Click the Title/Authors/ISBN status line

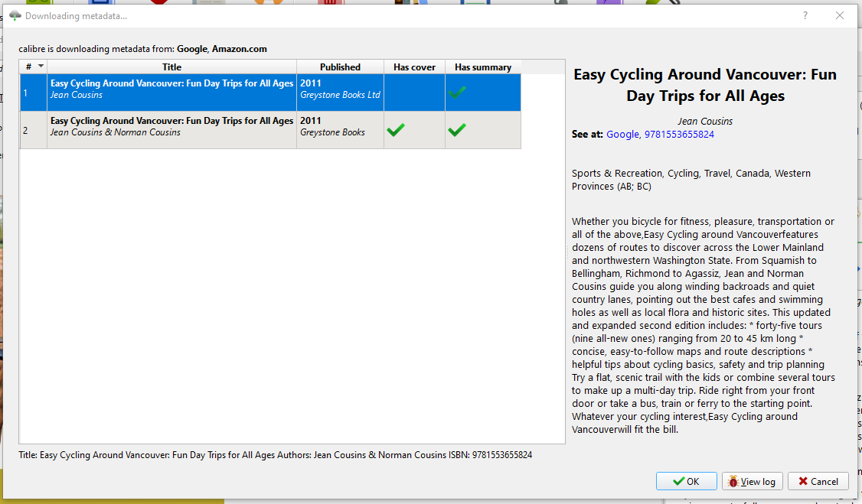point(276,454)
